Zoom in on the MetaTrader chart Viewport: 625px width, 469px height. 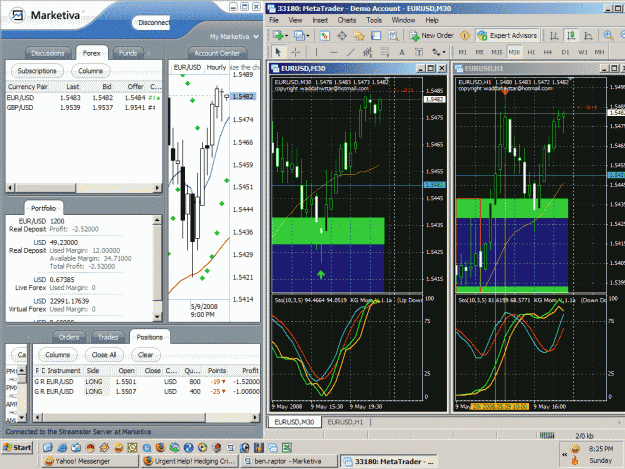coord(608,35)
